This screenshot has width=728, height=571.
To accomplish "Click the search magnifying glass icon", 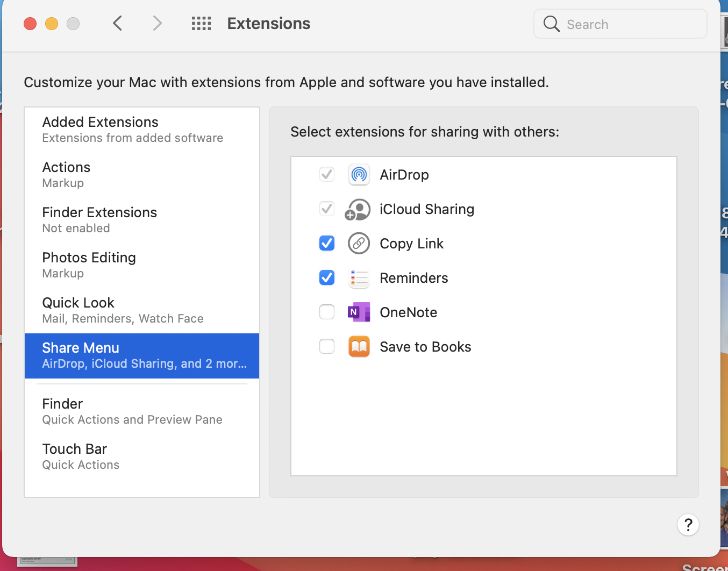I will point(552,24).
